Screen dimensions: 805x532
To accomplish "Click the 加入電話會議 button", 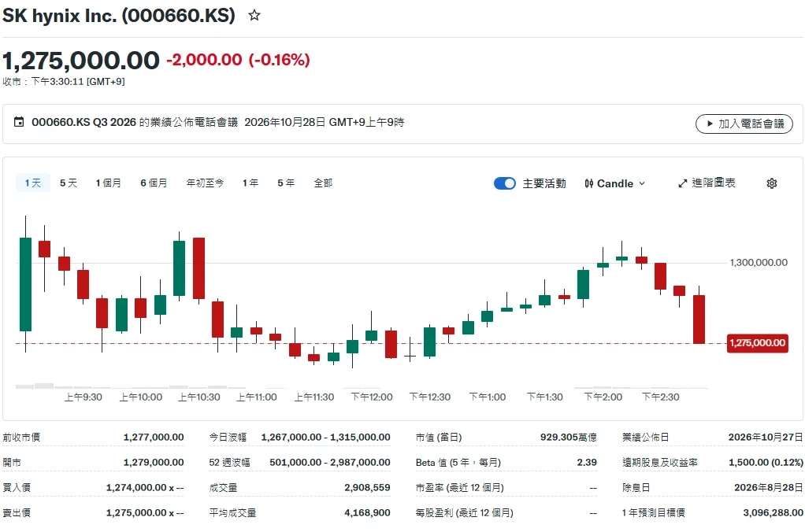I will pos(744,124).
